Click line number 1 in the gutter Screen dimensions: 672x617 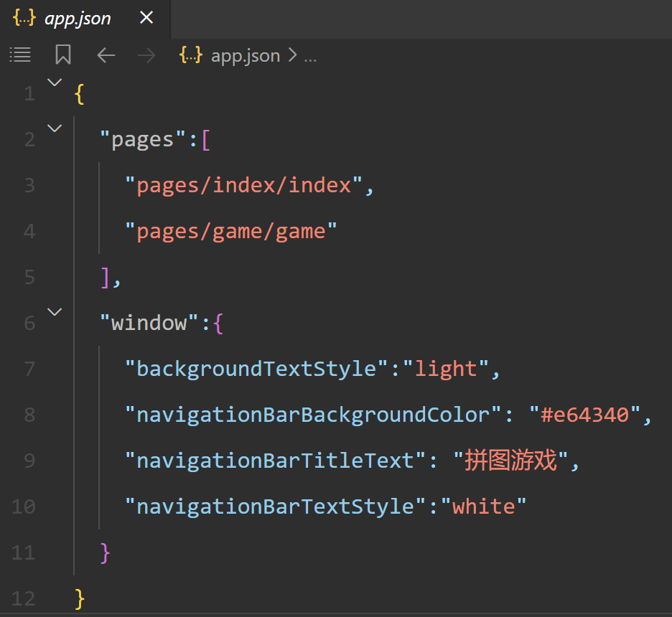29,94
